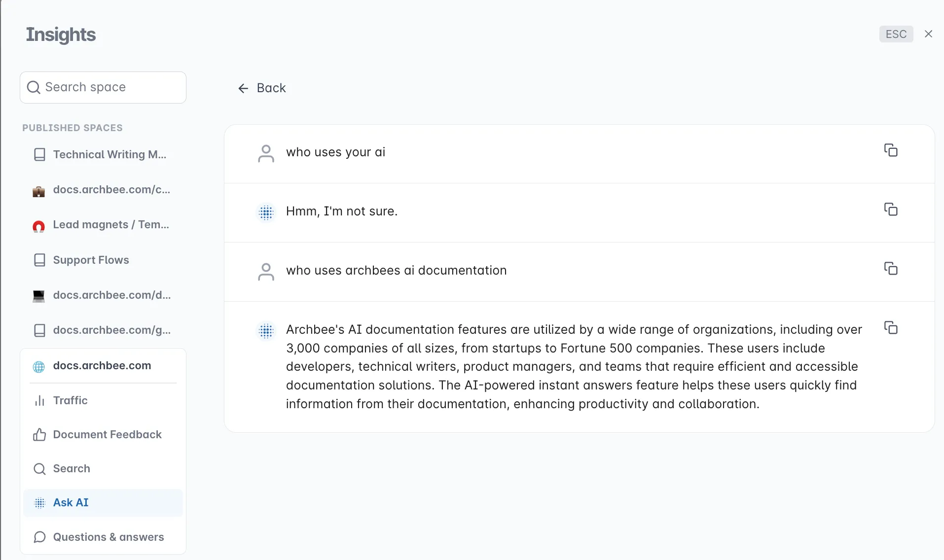Click the briefcase icon for docs.archbee.com/c...
This screenshot has width=944, height=560.
click(x=38, y=191)
